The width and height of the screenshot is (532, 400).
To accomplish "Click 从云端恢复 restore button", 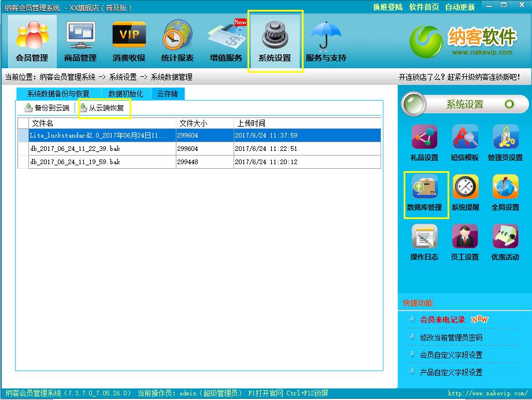I will [x=102, y=108].
